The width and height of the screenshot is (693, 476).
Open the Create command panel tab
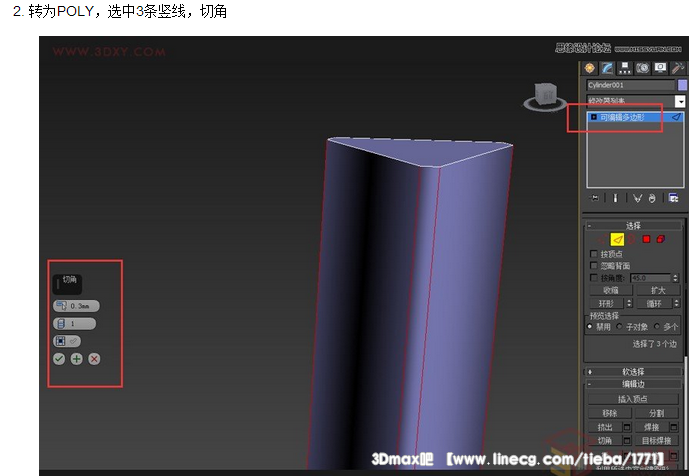click(x=590, y=68)
